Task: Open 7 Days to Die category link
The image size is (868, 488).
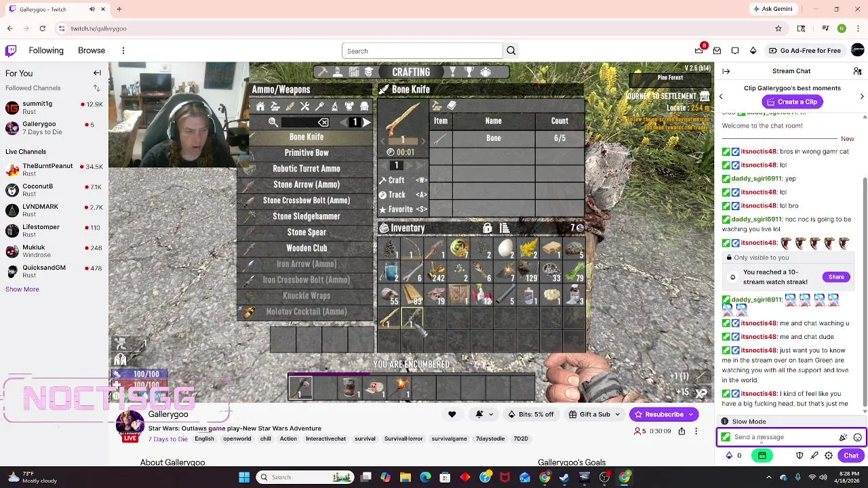Action: (x=168, y=439)
